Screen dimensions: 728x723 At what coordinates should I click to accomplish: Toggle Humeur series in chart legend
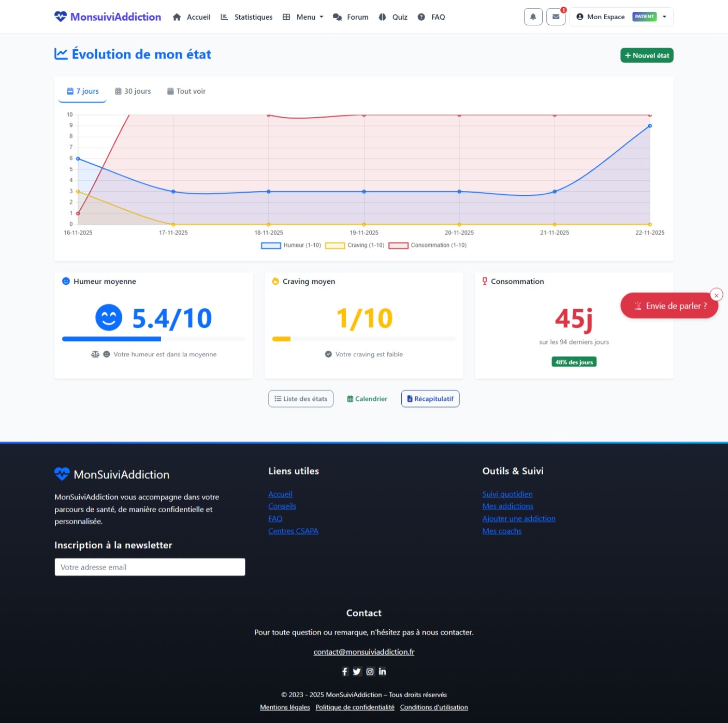[x=291, y=245]
